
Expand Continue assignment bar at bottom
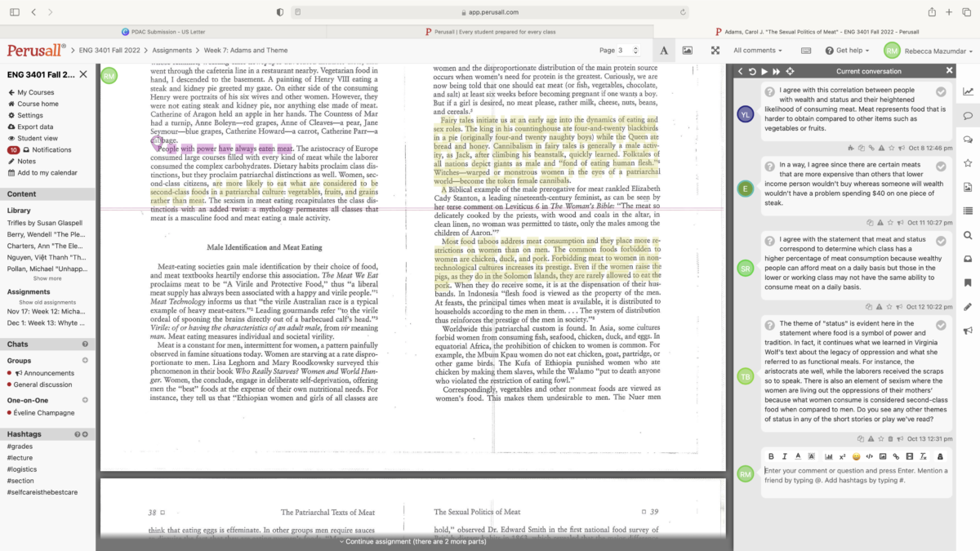coord(414,541)
